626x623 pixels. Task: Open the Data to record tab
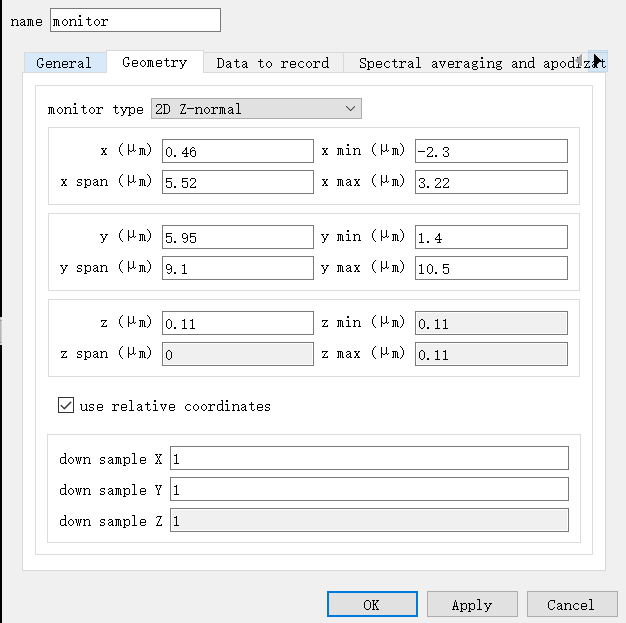[272, 63]
